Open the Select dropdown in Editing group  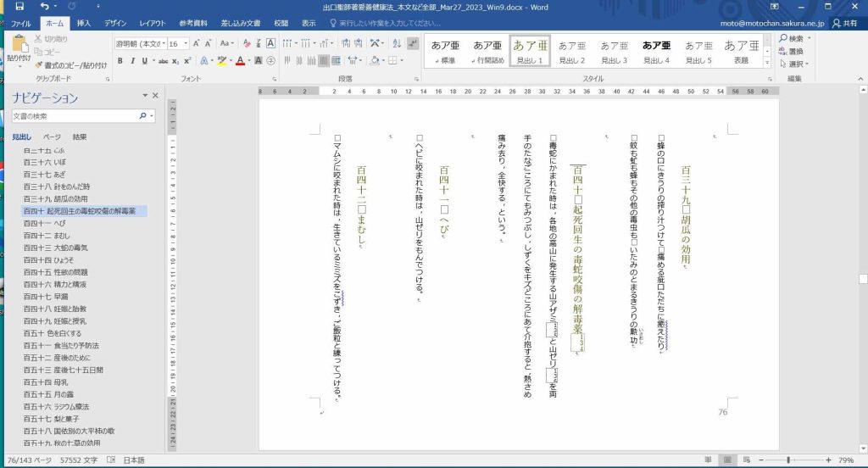[793, 64]
